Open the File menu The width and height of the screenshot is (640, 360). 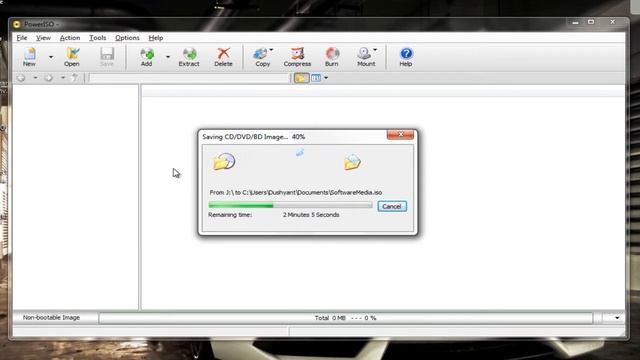click(x=22, y=38)
